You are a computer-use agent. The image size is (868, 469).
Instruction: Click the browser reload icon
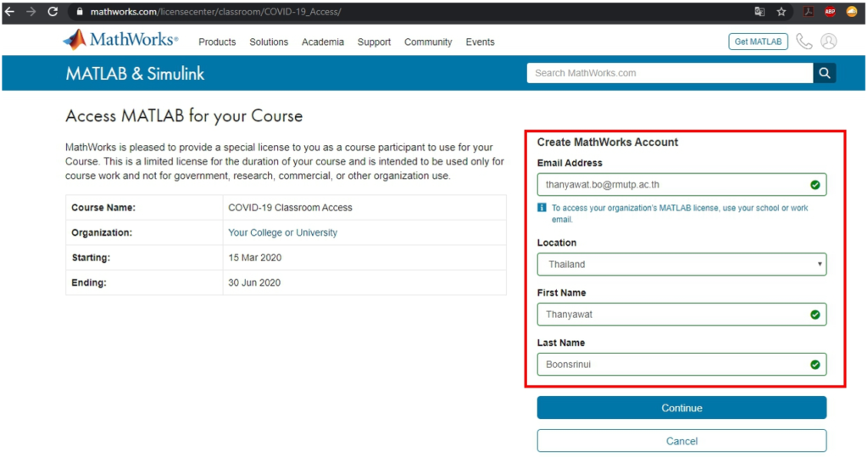53,12
